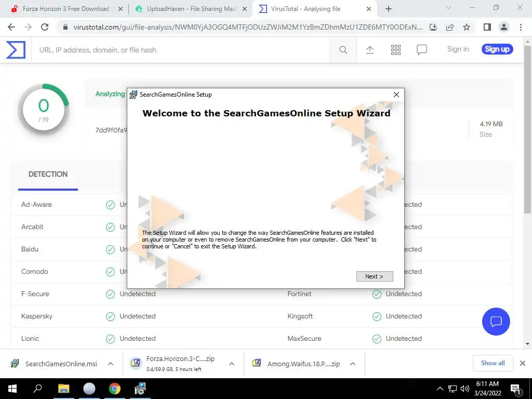Open the blue chat bubble widget
532x399 pixels.
click(x=496, y=321)
